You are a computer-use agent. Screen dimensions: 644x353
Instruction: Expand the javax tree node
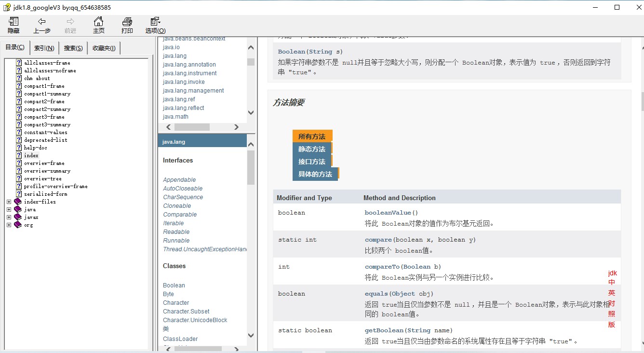(8, 217)
